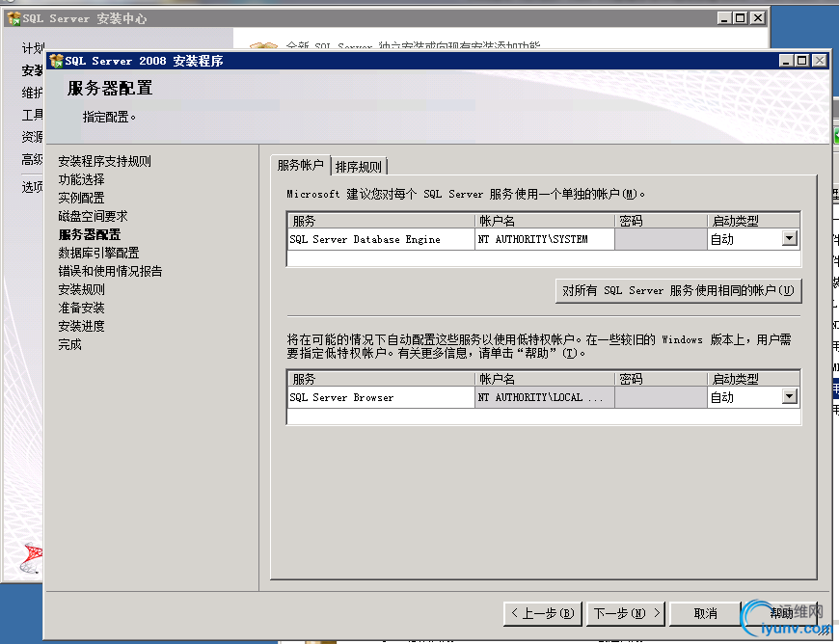Click password field for SQL Server Database Engine
The width and height of the screenshot is (839, 644).
point(661,239)
